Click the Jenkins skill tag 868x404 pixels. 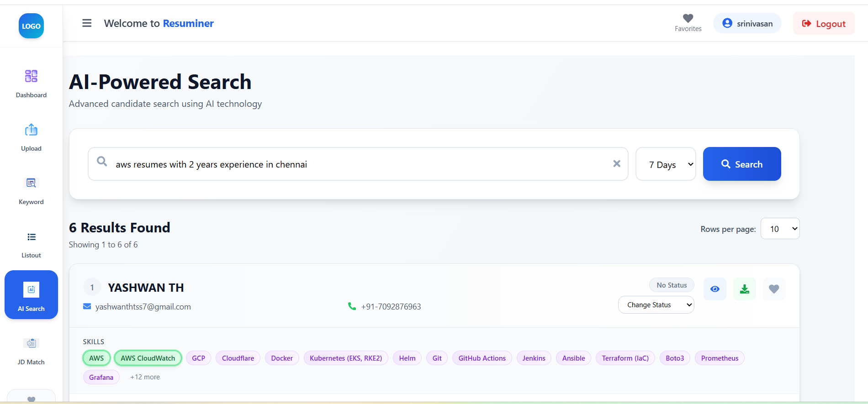534,358
